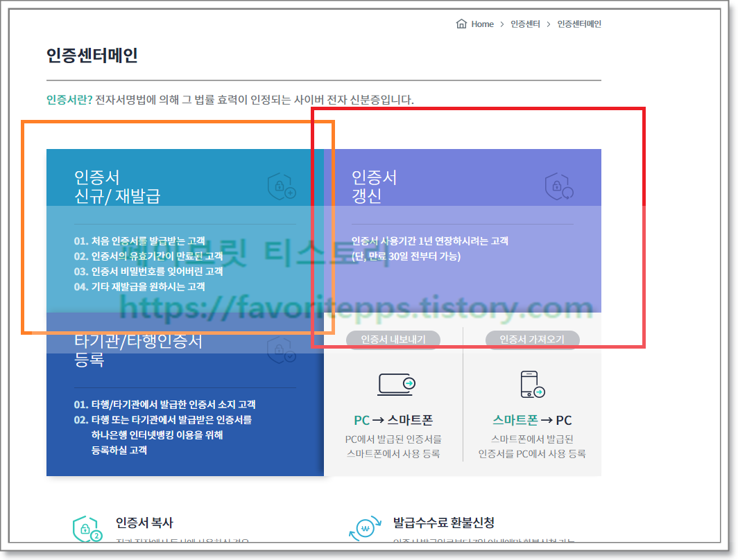The height and width of the screenshot is (560, 738).
Task: Open the 인증서 갱신 card title
Action: 374,186
